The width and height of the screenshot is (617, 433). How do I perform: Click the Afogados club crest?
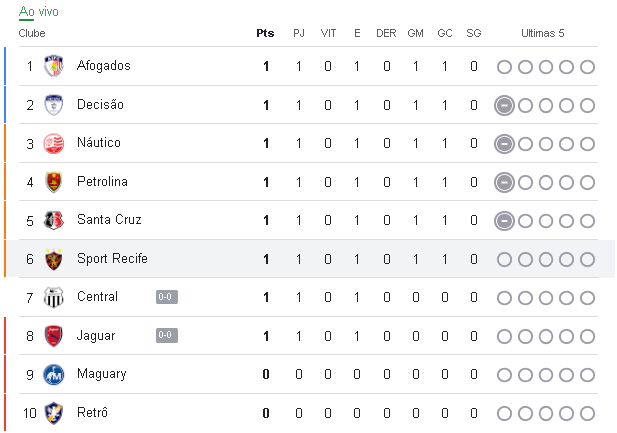(54, 66)
